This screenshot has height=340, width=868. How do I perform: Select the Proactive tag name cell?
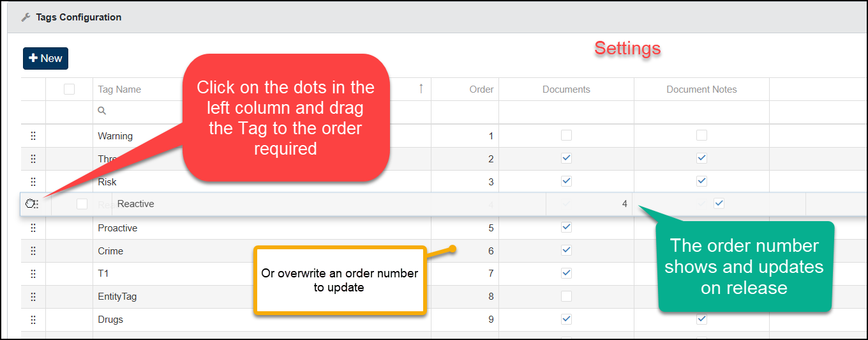(117, 228)
